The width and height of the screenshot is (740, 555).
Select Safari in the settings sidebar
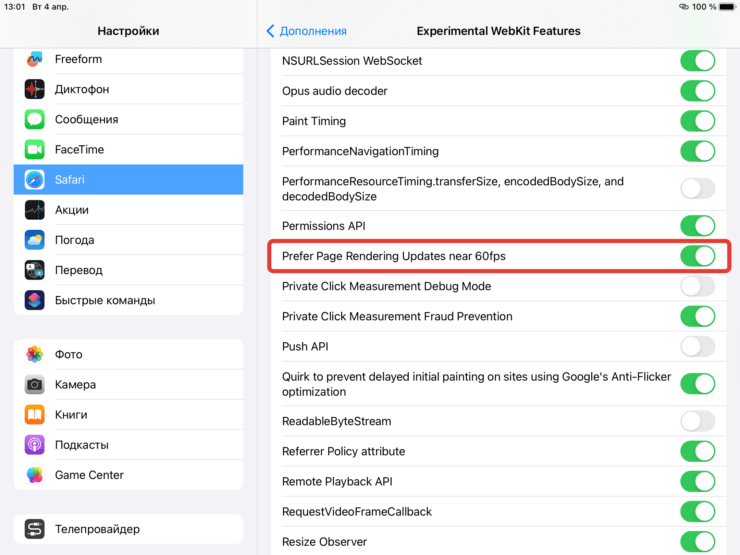128,180
